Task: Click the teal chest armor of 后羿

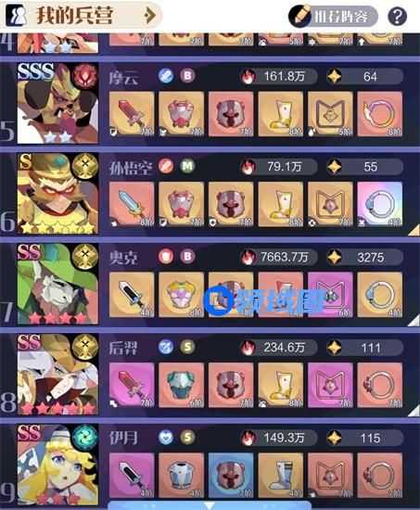Action: tap(181, 385)
